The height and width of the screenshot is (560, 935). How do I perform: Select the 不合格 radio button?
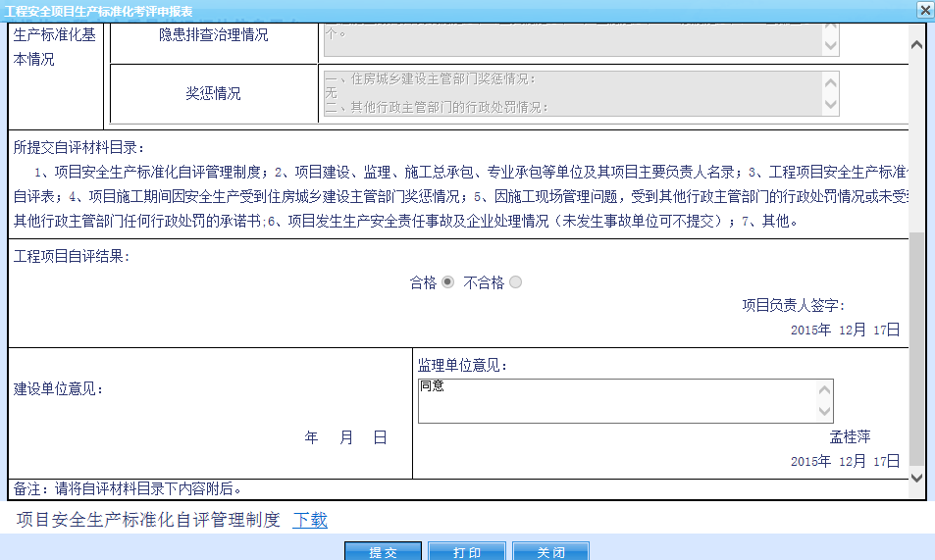coord(516,282)
